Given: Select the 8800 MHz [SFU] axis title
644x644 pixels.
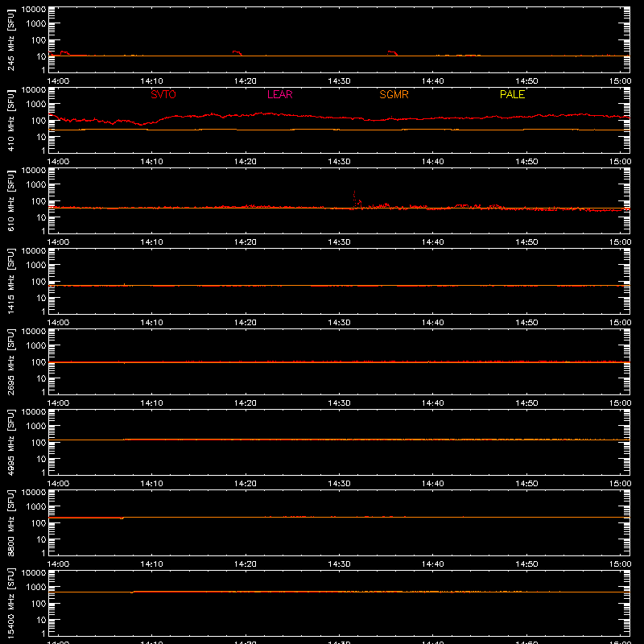Looking at the screenshot, I should pyautogui.click(x=10, y=522).
